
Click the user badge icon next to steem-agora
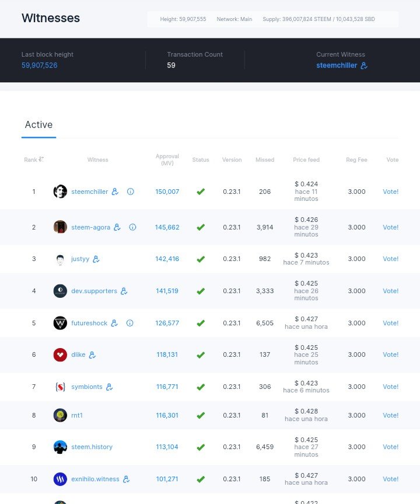pos(117,227)
